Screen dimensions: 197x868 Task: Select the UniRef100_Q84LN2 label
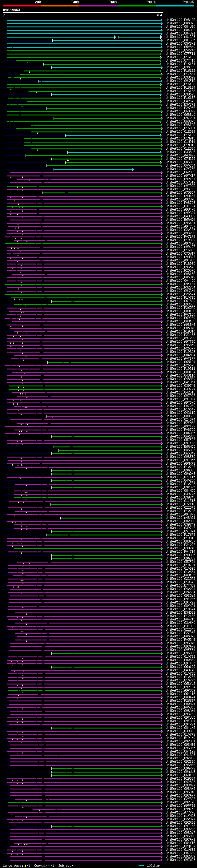click(180, 728)
